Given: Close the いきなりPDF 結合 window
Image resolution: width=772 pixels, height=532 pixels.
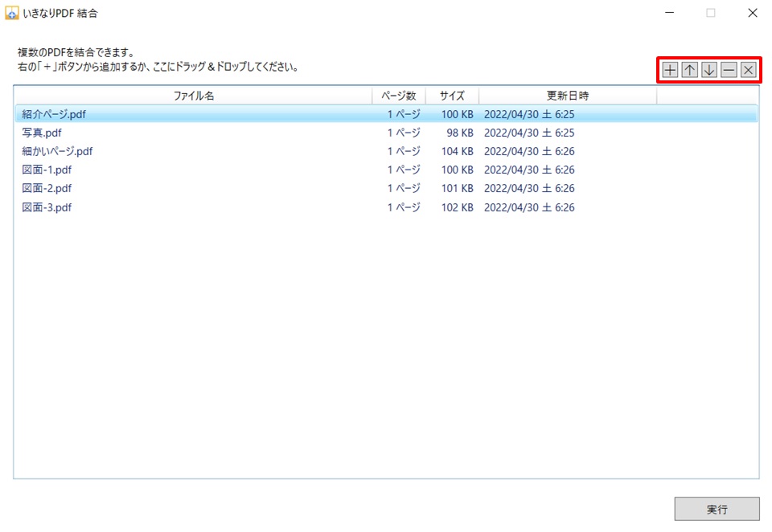Looking at the screenshot, I should pyautogui.click(x=753, y=13).
